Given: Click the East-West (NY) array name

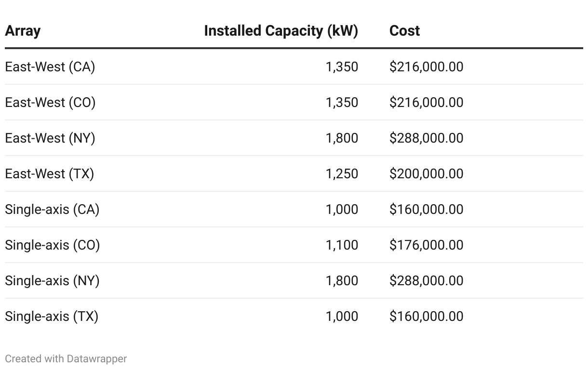Looking at the screenshot, I should coord(50,138).
